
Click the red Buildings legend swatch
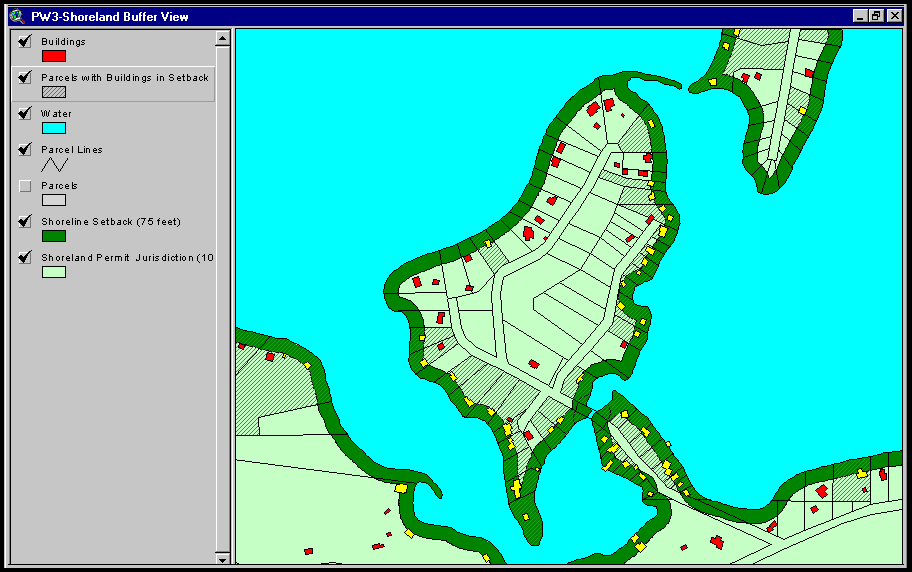(x=54, y=56)
